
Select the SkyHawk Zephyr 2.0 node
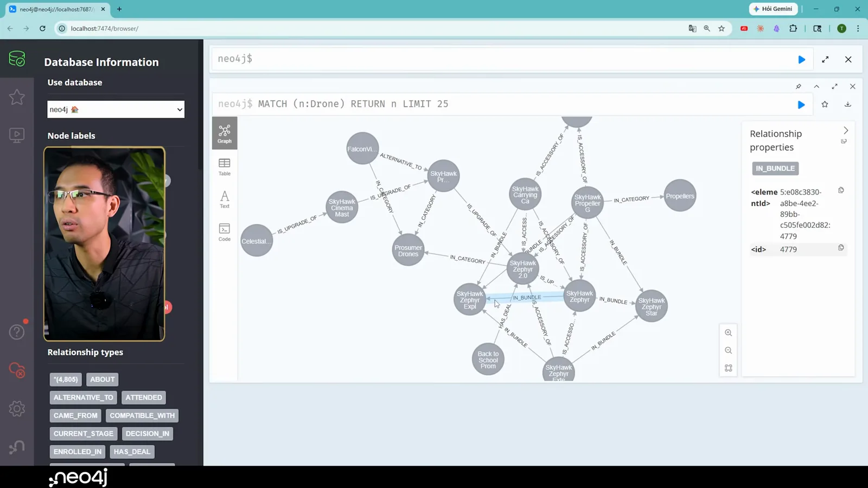pyautogui.click(x=523, y=269)
